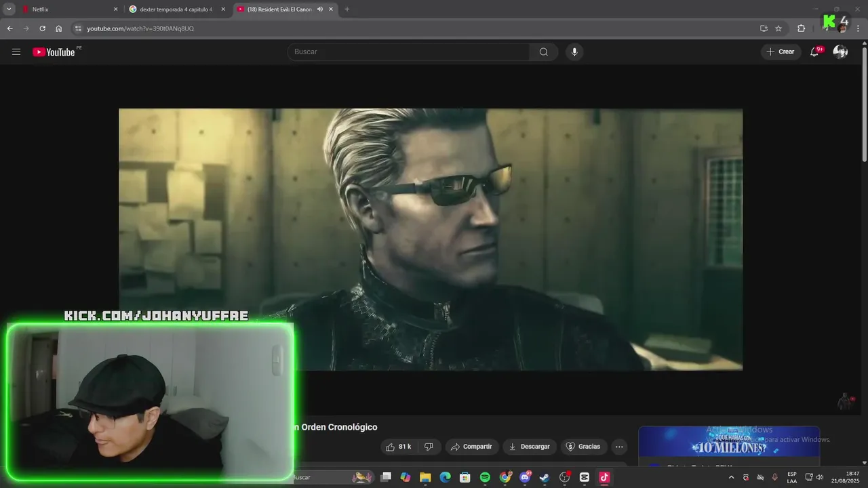
Task: Switch to the dexter temporada 4 tab
Action: 177,9
